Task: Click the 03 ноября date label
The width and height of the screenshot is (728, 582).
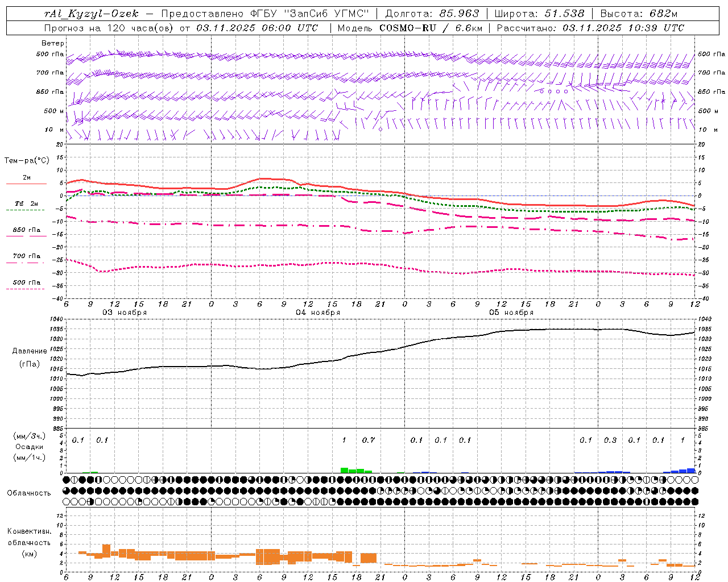Action: coord(125,313)
